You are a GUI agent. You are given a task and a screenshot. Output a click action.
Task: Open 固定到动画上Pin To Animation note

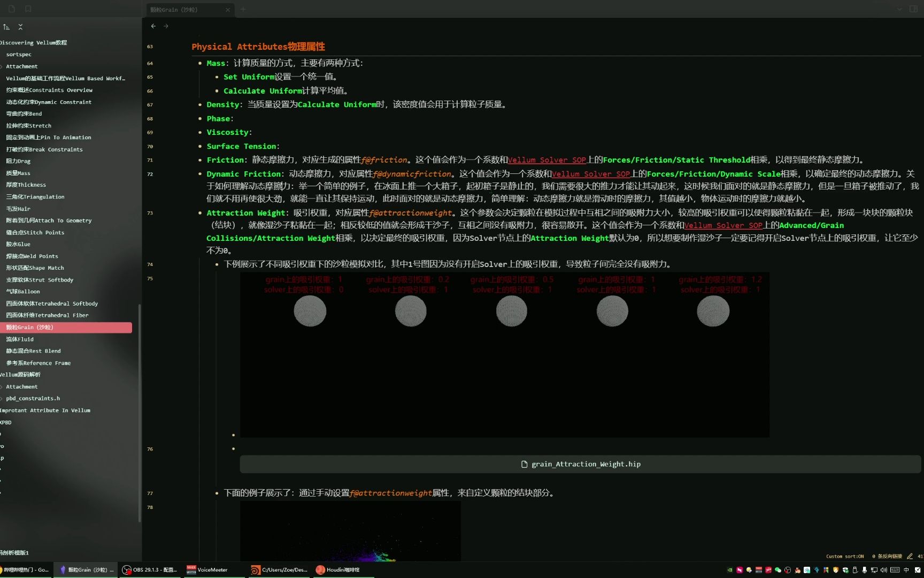pyautogui.click(x=48, y=138)
